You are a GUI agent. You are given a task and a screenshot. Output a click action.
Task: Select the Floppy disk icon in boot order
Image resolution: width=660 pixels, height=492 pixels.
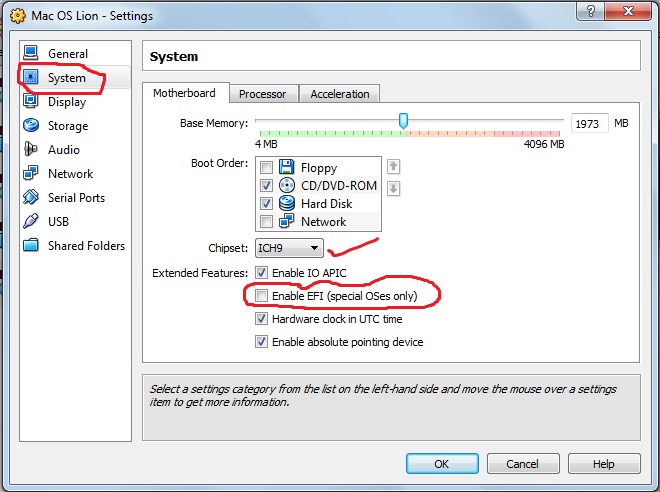pyautogui.click(x=287, y=167)
